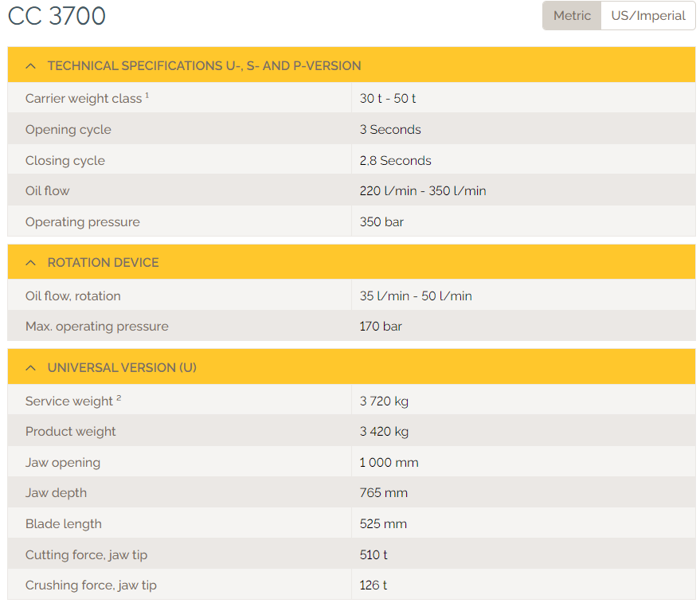Click the Rotation Device chevron icon
Screen dimensions: 700x607
click(31, 263)
